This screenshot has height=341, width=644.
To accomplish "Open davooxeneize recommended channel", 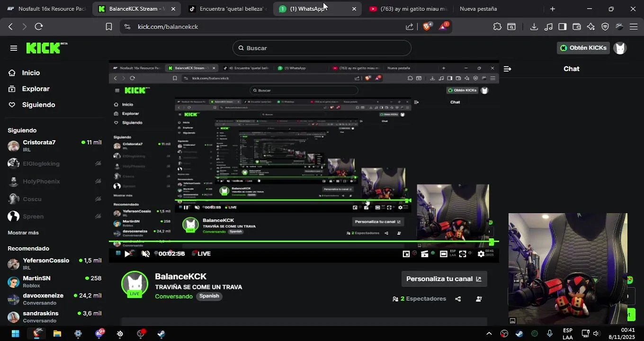I will tap(54, 299).
